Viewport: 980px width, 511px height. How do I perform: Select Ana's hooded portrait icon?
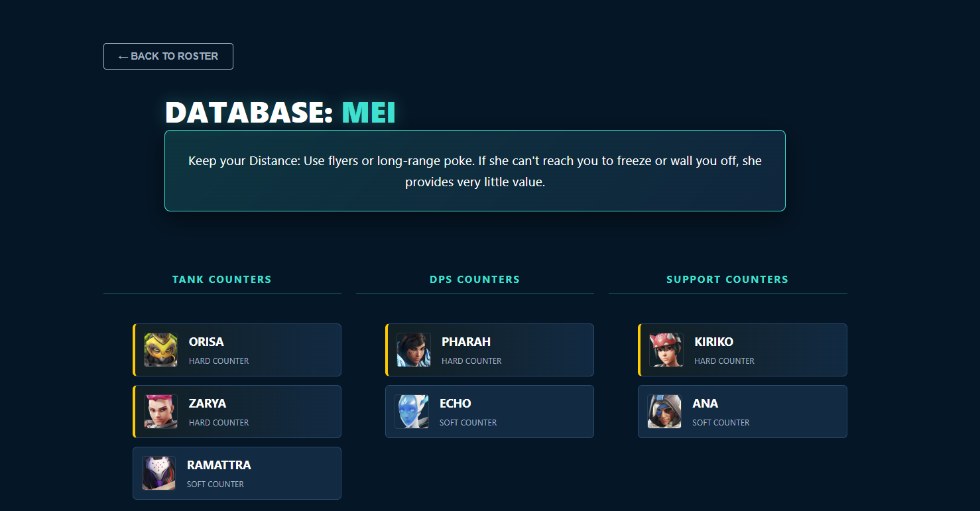[664, 412]
